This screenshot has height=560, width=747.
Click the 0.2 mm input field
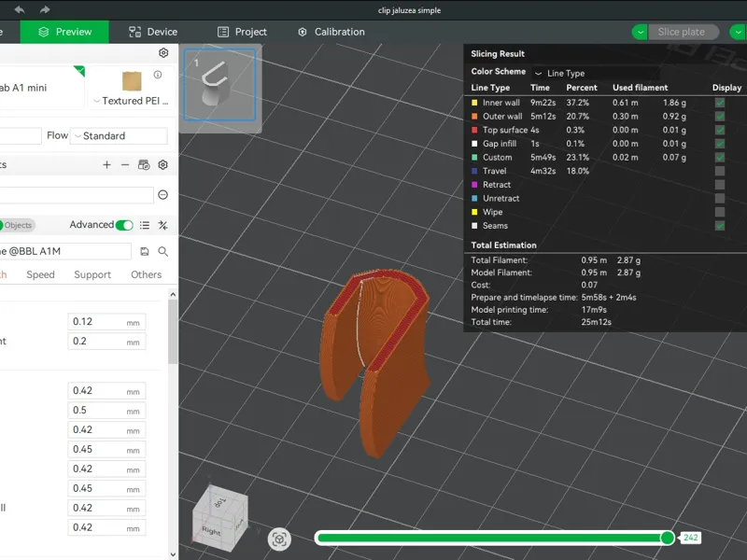click(106, 342)
